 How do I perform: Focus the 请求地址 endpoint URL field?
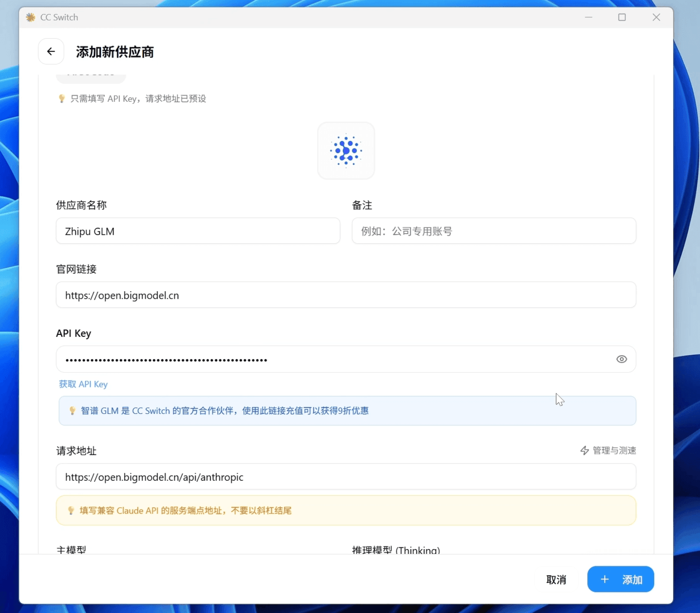point(346,477)
